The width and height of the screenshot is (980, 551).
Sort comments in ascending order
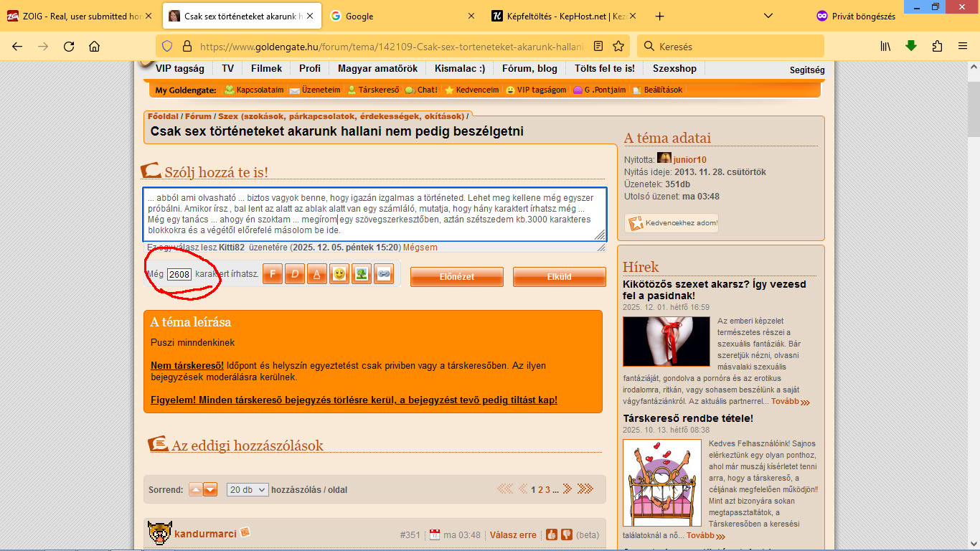point(195,490)
